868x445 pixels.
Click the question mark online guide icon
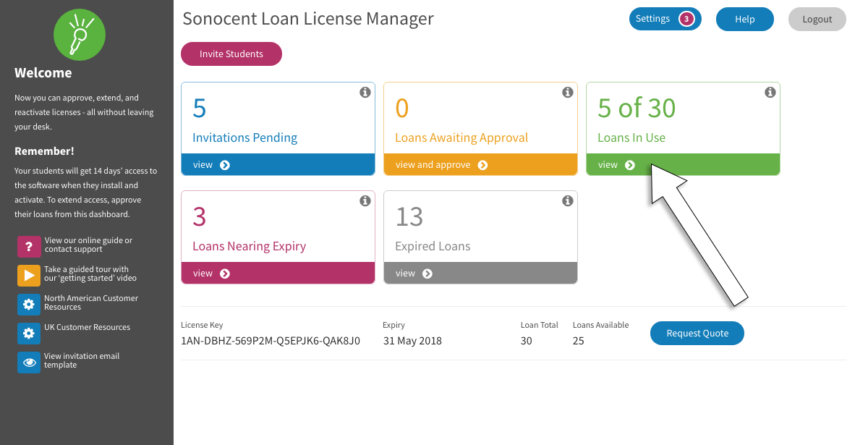tap(29, 247)
